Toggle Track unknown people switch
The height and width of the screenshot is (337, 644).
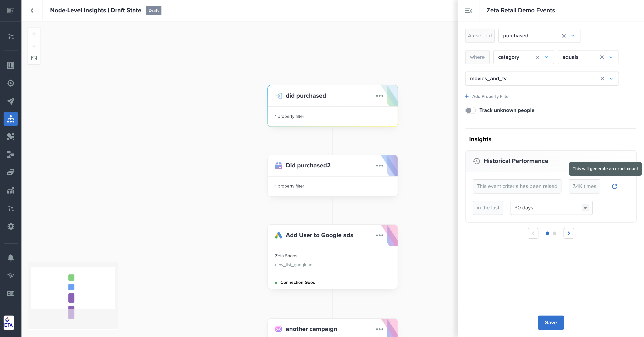click(x=470, y=110)
